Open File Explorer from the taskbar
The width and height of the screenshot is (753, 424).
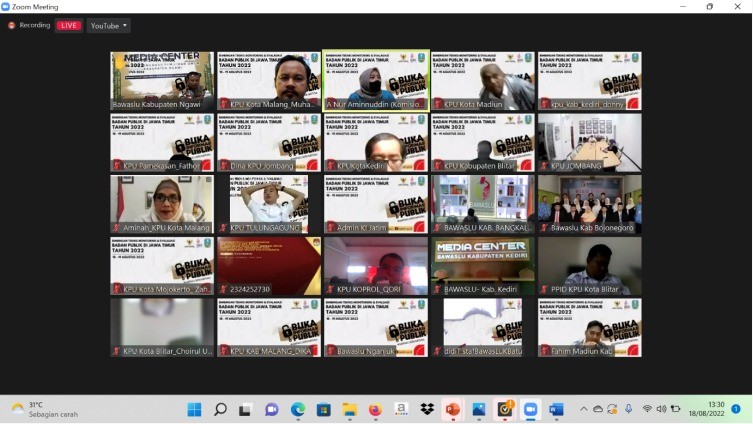(x=349, y=409)
